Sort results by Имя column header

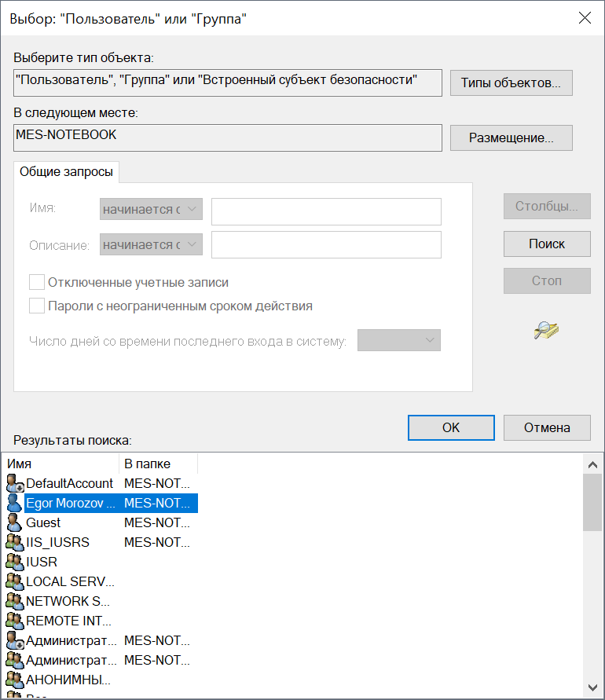[61, 464]
